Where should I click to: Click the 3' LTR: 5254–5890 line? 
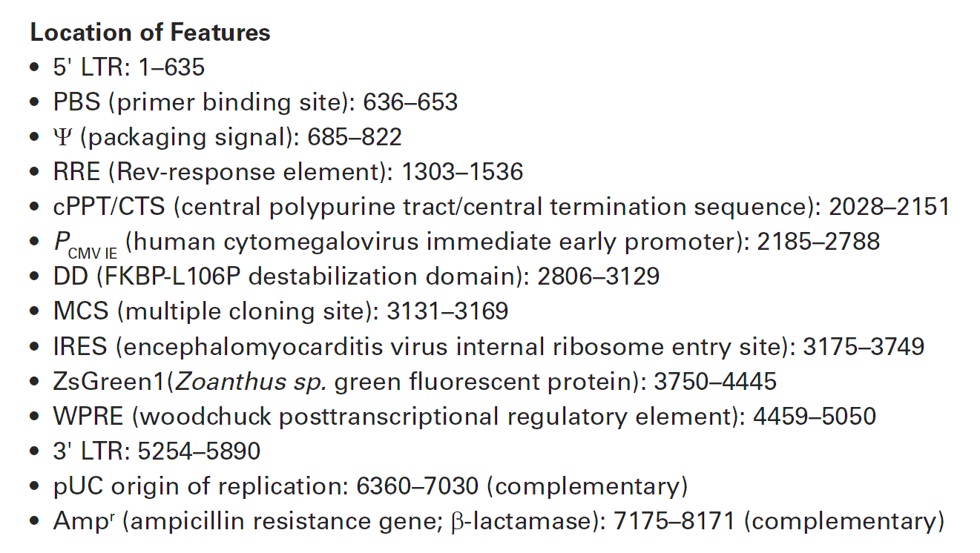(157, 451)
